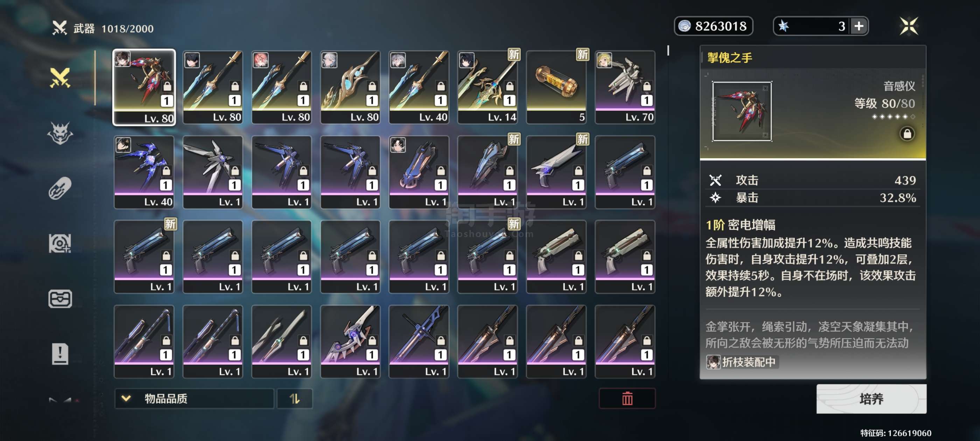Expand the 物品品质 sort dropdown

coord(194,398)
